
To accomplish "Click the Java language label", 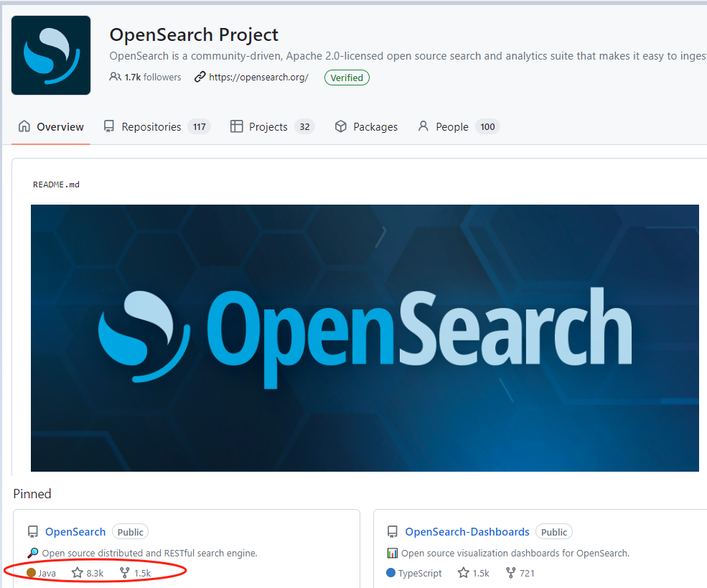I will tap(47, 573).
